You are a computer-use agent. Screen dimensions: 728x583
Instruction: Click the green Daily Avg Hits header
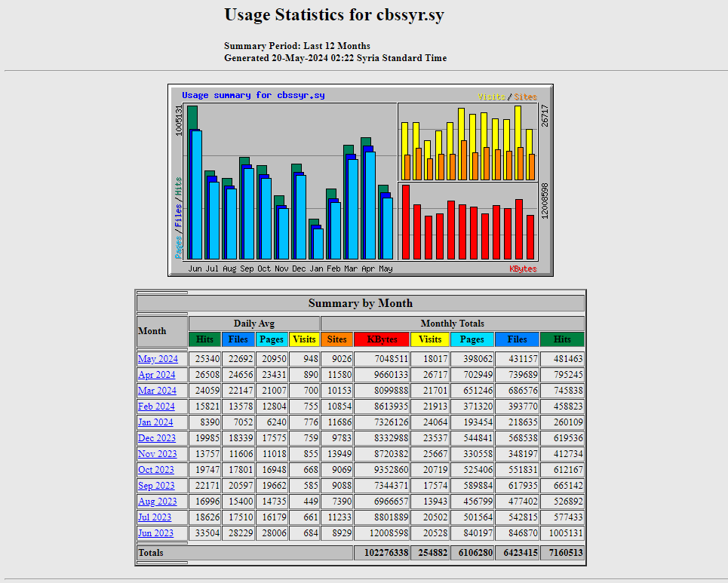pyautogui.click(x=204, y=339)
